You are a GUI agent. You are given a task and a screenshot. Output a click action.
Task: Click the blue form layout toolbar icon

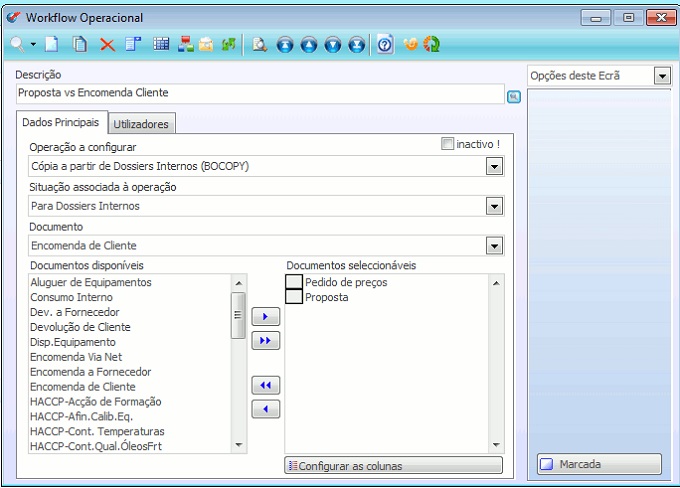pos(133,44)
